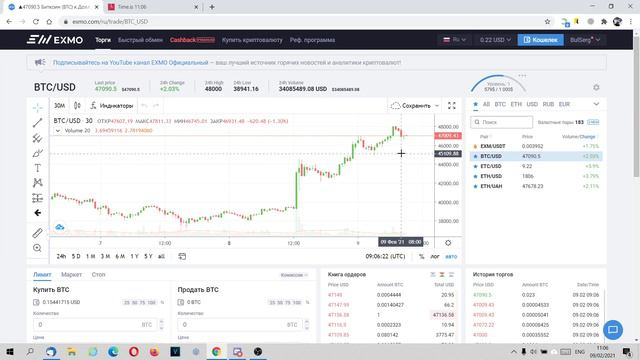Expand more currency filters chevron
The height and width of the screenshot is (360, 640).
[x=596, y=104]
